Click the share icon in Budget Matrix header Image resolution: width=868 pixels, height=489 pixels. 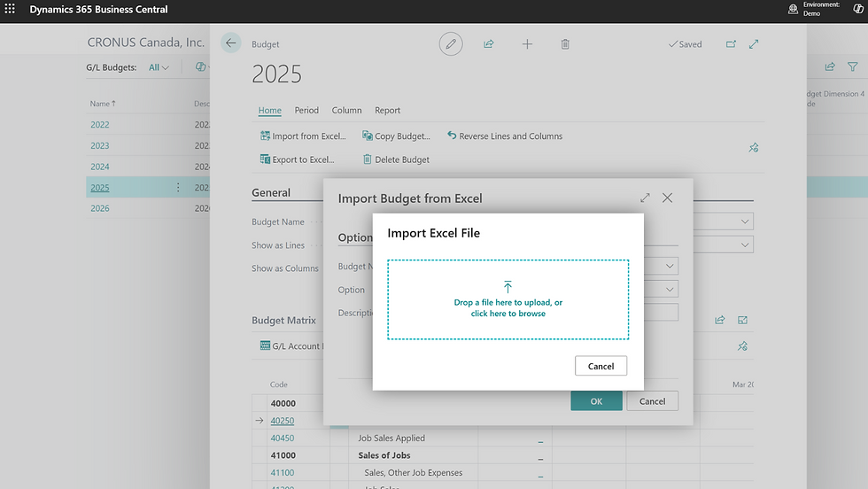click(719, 320)
